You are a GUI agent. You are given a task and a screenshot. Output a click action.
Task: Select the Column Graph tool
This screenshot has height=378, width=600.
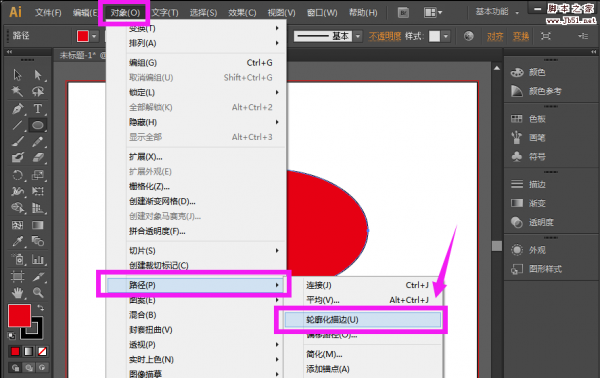[38, 259]
